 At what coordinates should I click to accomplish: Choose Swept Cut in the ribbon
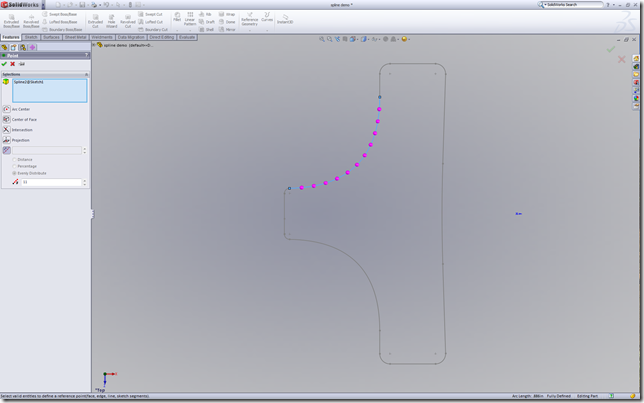tap(150, 14)
